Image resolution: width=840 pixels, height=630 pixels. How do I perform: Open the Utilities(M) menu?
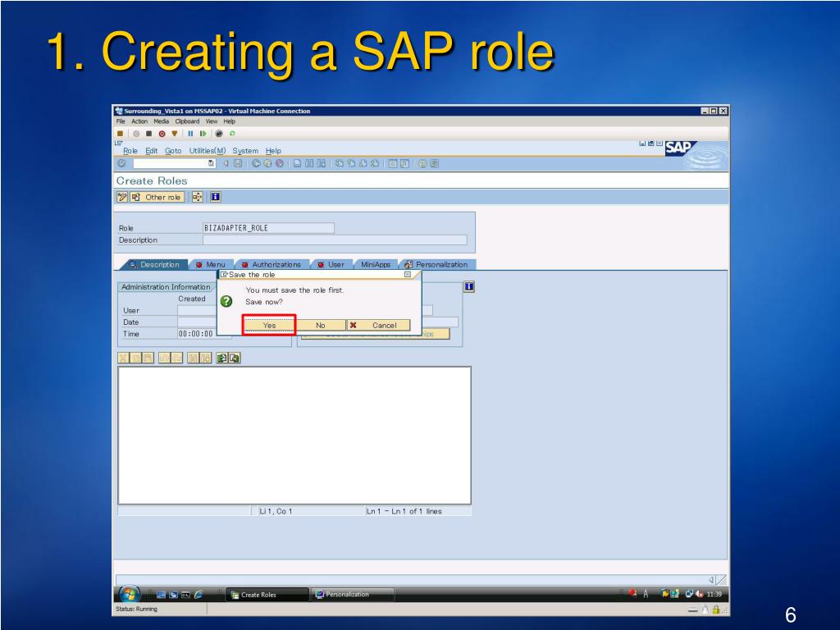(x=208, y=151)
